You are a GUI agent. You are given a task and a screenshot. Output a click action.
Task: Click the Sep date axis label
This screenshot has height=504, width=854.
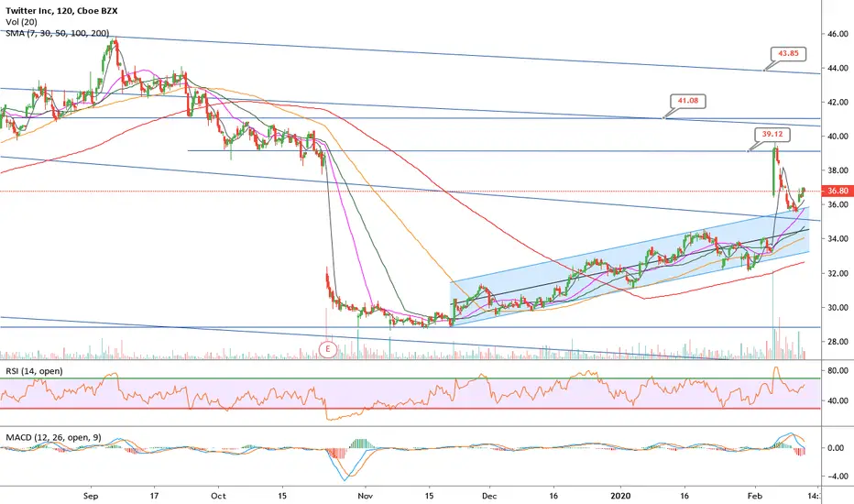tap(91, 496)
